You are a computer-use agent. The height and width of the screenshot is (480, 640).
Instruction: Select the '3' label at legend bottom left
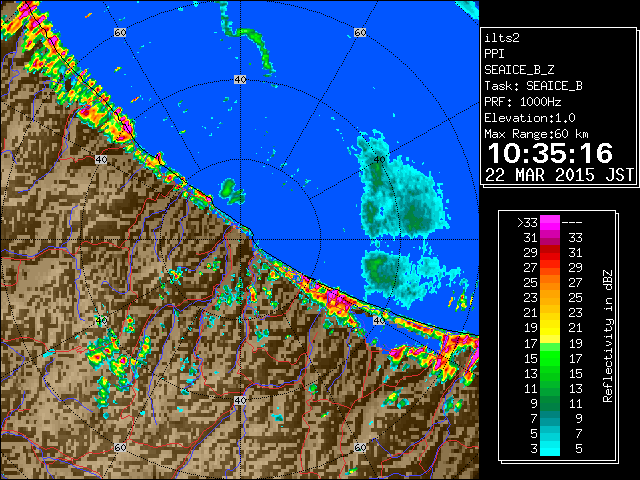[534, 449]
